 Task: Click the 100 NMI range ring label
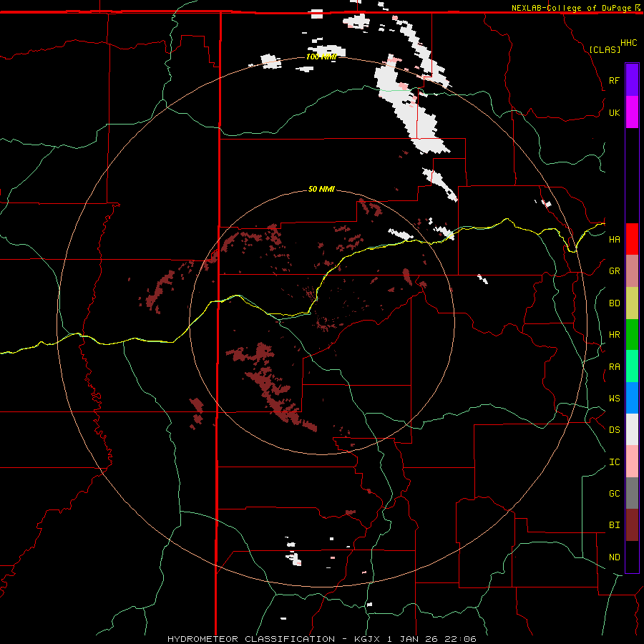[x=321, y=57]
